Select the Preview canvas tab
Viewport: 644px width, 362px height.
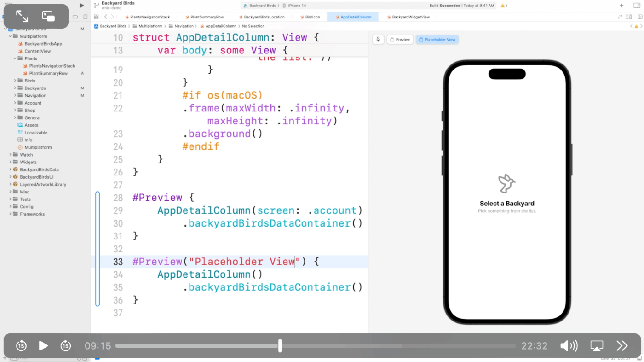tap(400, 40)
